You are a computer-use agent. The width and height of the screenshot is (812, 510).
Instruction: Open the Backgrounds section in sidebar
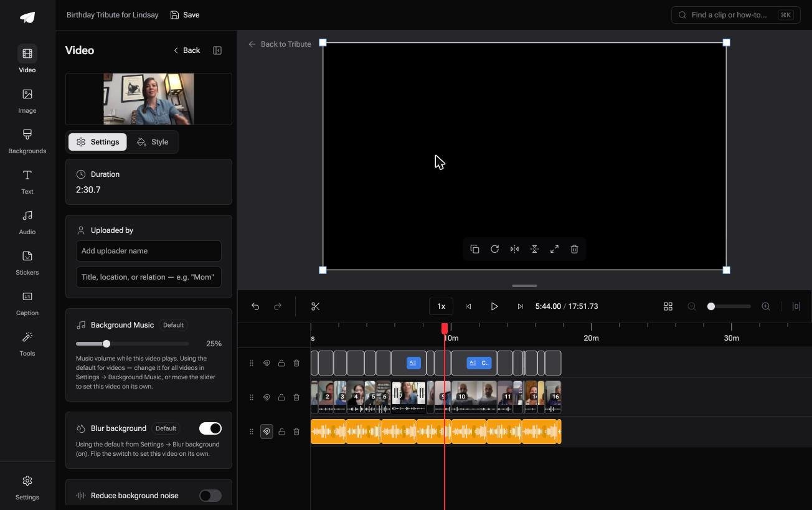27,141
